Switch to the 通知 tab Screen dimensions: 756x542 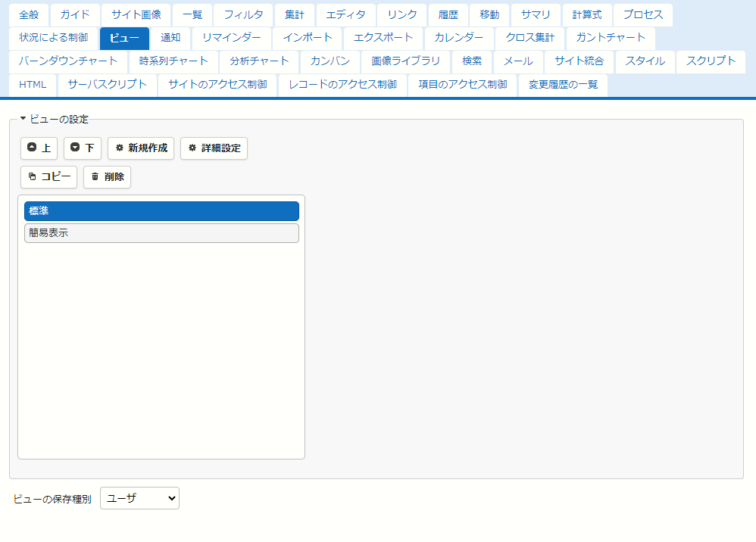pyautogui.click(x=170, y=38)
